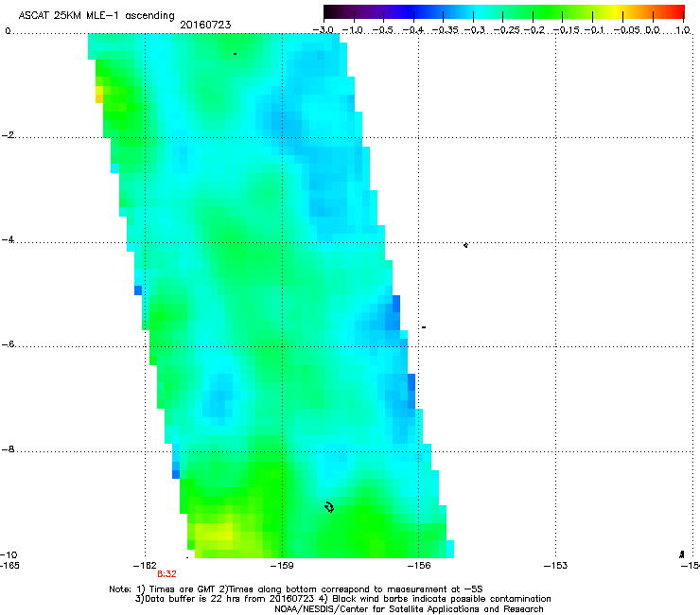Click the black wind barb near -158 longitude
Viewport: 700px width, 615px height.
coord(329,507)
